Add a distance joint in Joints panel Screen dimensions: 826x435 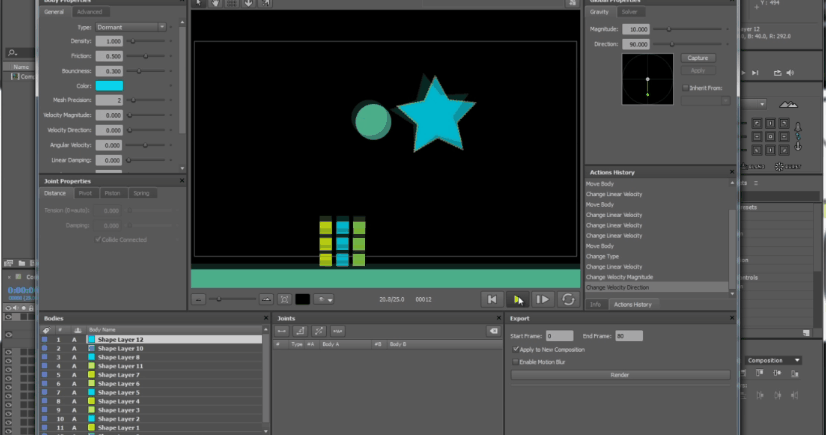(x=282, y=331)
